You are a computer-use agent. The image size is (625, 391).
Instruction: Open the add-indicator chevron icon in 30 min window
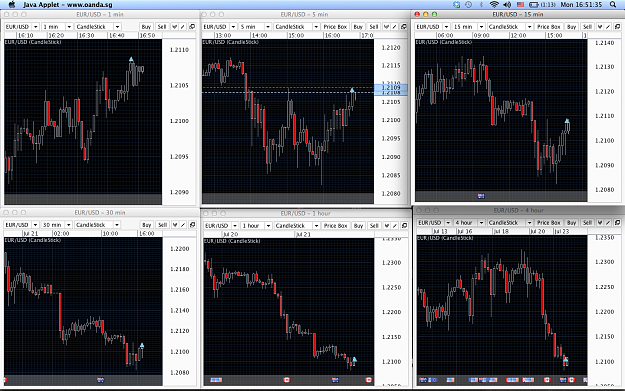point(175,225)
